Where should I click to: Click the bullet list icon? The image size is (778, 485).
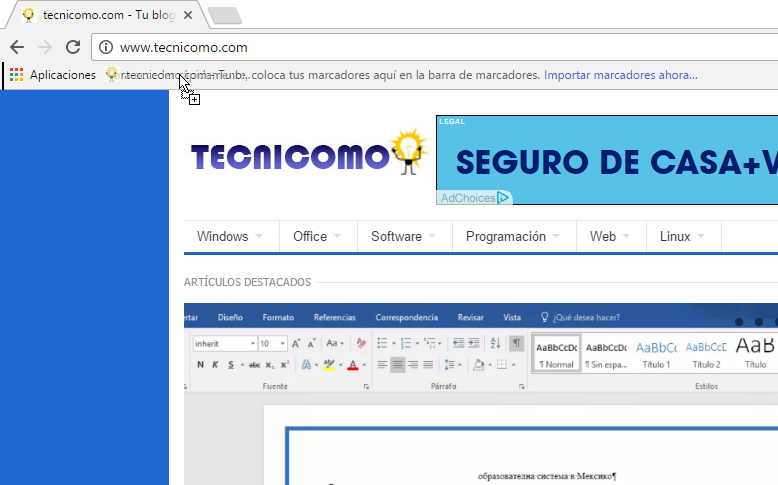coord(382,343)
